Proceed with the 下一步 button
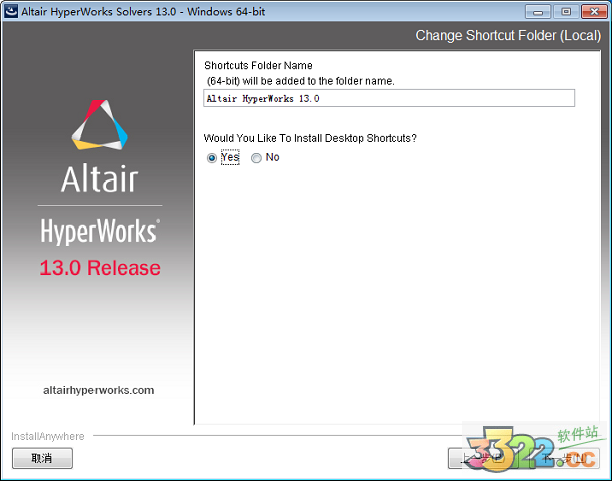612x481 pixels. coord(564,458)
